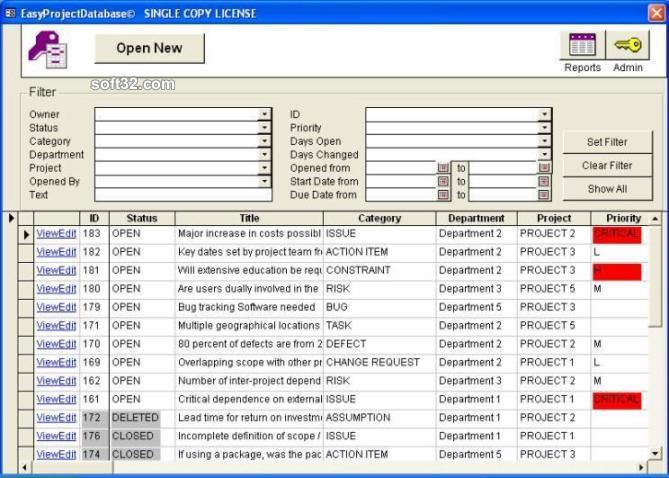Click the Access form icon in title bar
The width and height of the screenshot is (669, 478).
[x=10, y=13]
